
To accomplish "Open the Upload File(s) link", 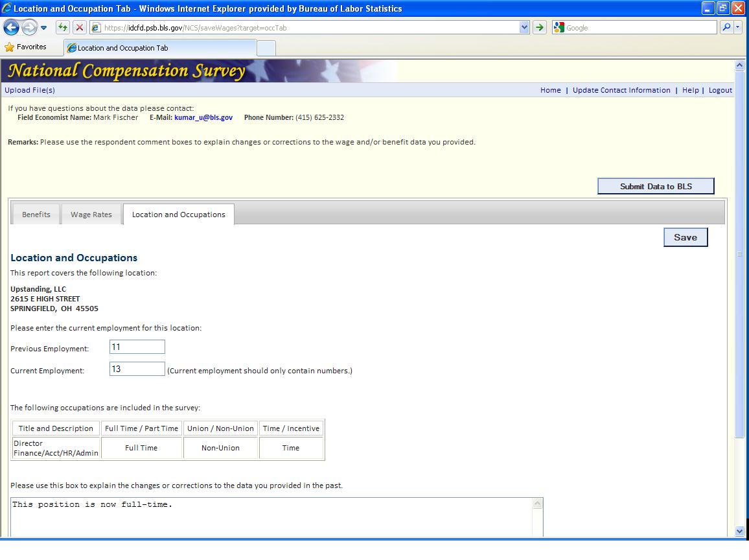I will pyautogui.click(x=30, y=90).
